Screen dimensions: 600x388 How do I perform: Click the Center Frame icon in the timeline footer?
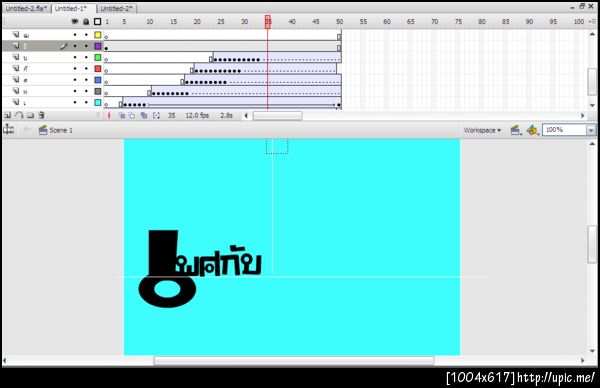(x=109, y=115)
